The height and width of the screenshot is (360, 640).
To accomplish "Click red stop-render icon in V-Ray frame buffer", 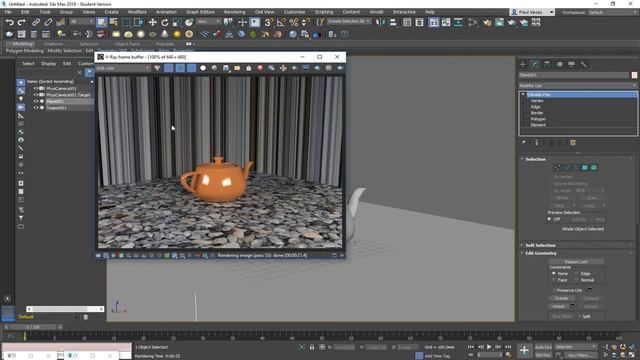I will point(260,68).
